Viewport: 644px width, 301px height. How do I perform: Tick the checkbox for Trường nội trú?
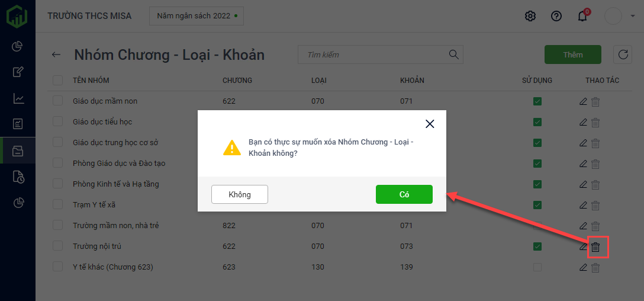[x=57, y=246]
